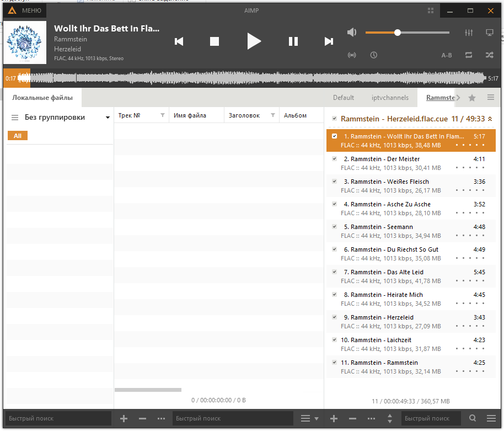Open internet radio capture icon
The image size is (504, 431).
(352, 55)
